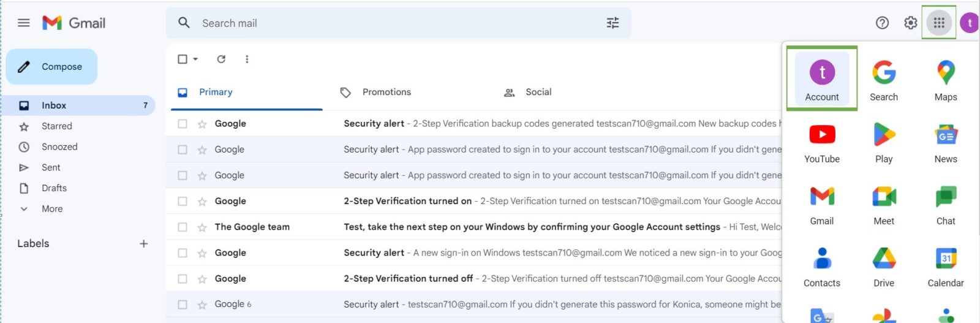Switch to the Social tab
The image size is (980, 323).
[538, 92]
